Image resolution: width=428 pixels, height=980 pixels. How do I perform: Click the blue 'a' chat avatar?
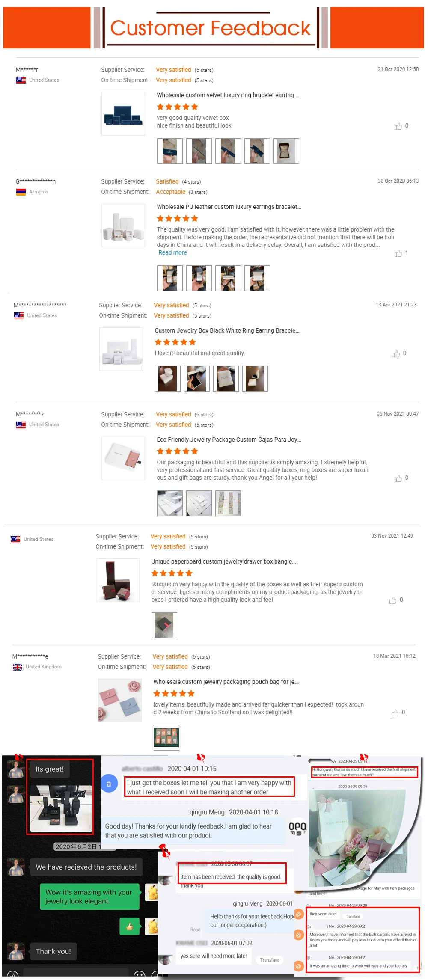click(109, 784)
